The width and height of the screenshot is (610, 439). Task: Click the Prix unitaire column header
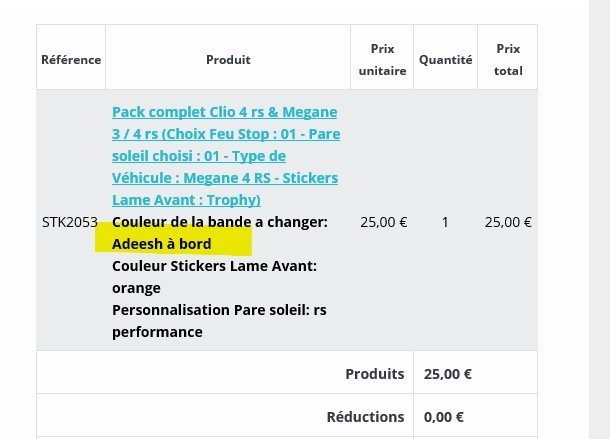(382, 60)
